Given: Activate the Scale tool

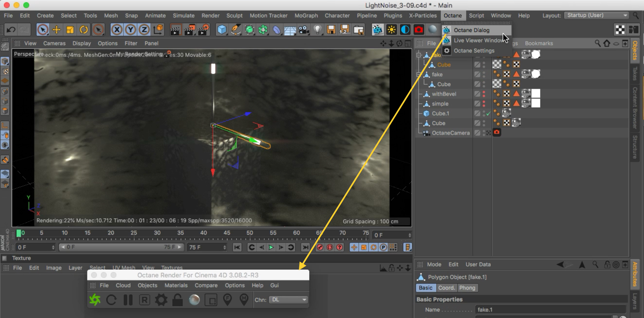Looking at the screenshot, I should click(x=70, y=30).
